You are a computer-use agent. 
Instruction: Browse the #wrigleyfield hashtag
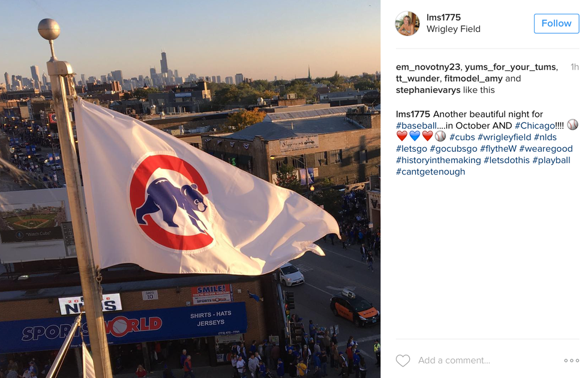click(504, 137)
